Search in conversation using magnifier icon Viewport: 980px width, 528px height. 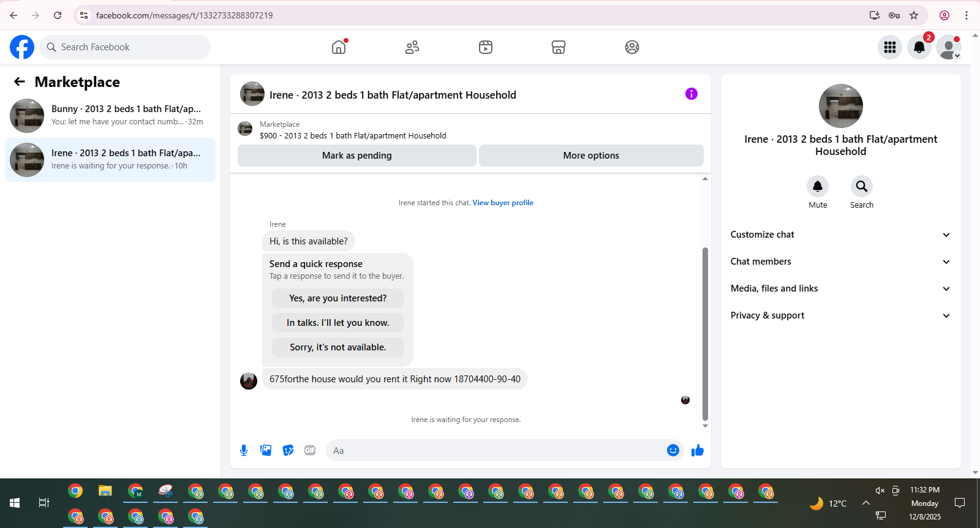coord(862,186)
